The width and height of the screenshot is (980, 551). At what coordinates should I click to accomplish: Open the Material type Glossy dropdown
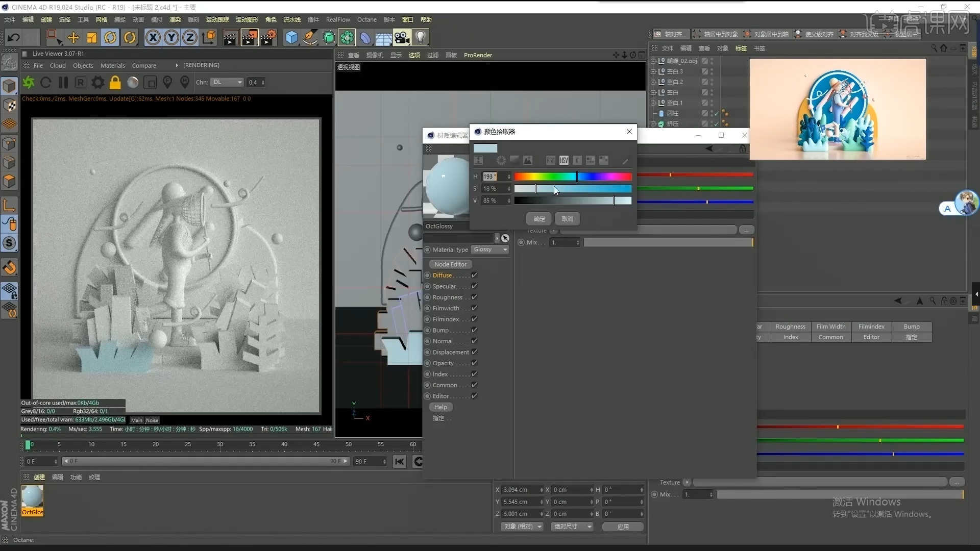[x=490, y=249]
